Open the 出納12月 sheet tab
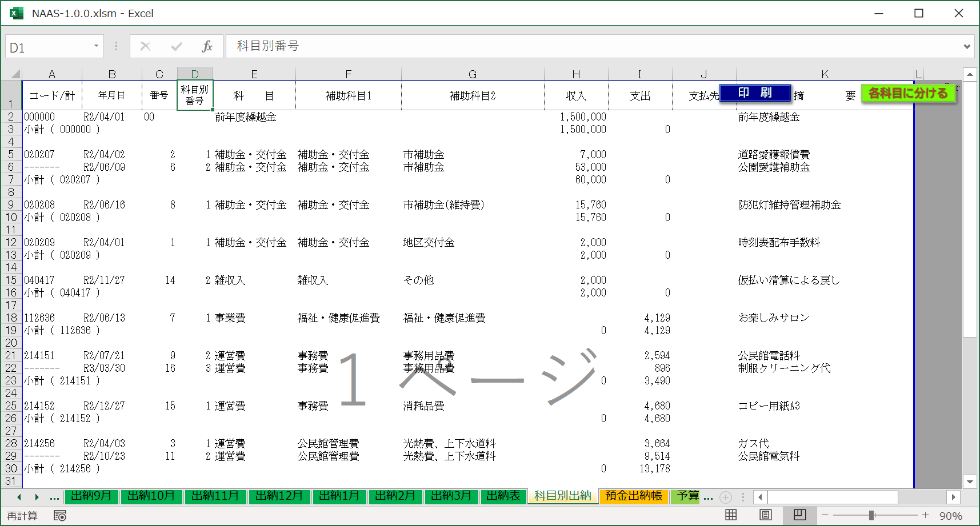Viewport: 980px width, 526px height. coord(279,496)
